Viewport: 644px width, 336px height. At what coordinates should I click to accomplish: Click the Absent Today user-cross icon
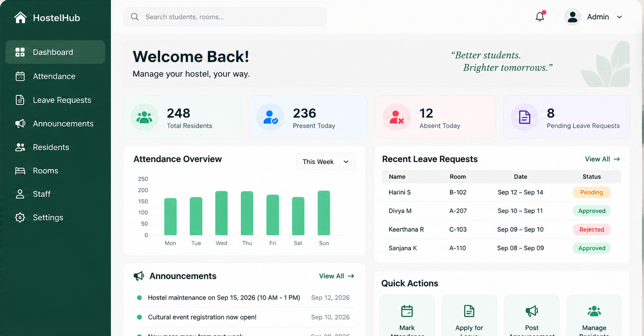click(x=396, y=117)
